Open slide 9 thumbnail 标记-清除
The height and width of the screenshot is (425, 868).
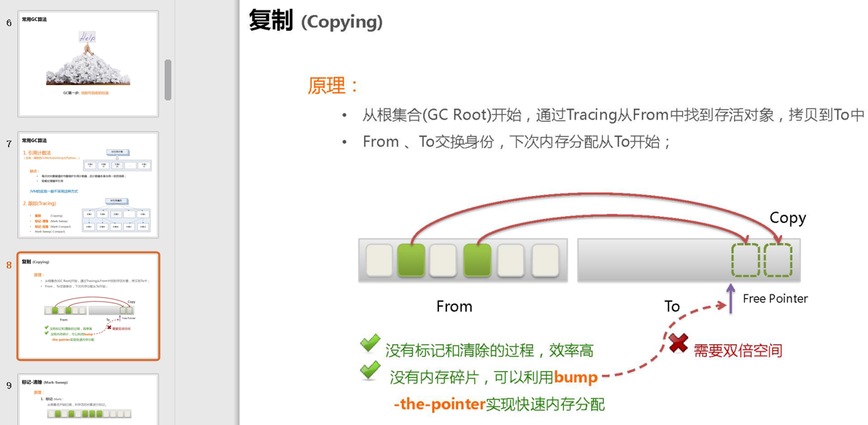point(88,400)
